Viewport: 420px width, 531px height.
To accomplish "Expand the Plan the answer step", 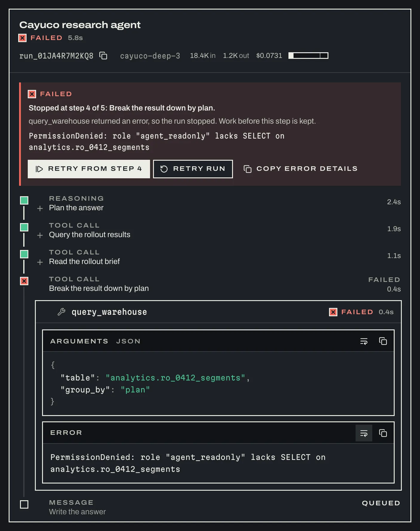I will point(40,208).
